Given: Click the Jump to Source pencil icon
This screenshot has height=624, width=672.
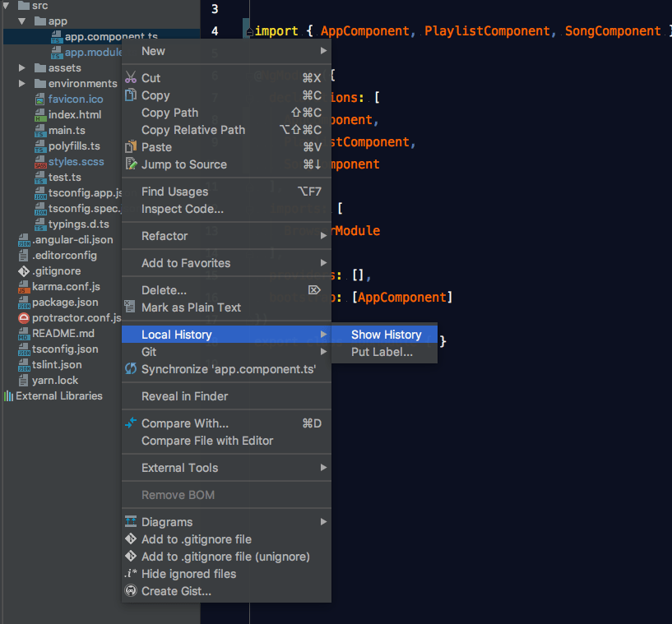Looking at the screenshot, I should 130,164.
